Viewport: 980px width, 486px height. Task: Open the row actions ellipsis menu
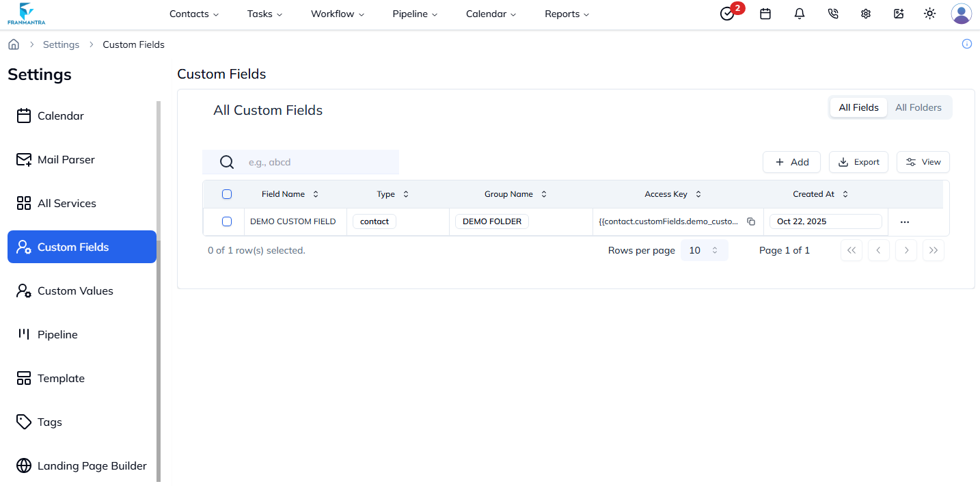pos(905,221)
